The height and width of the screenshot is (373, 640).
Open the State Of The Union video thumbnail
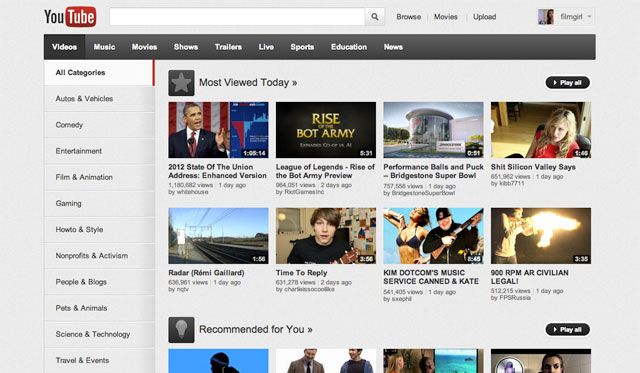pyautogui.click(x=218, y=130)
